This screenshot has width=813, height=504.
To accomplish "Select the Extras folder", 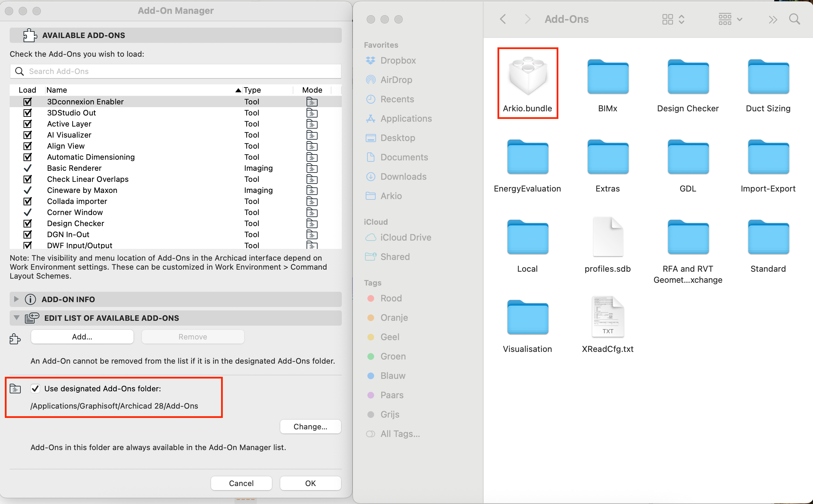I will pos(608,157).
